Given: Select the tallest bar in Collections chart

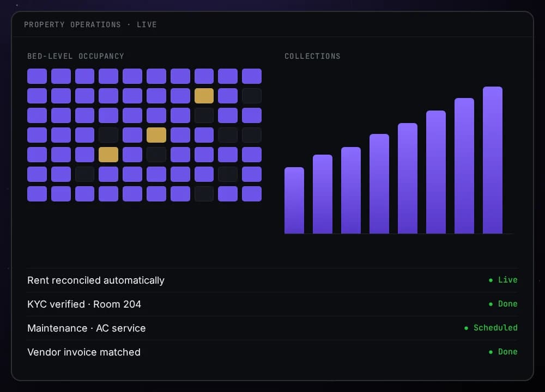Looking at the screenshot, I should click(493, 160).
